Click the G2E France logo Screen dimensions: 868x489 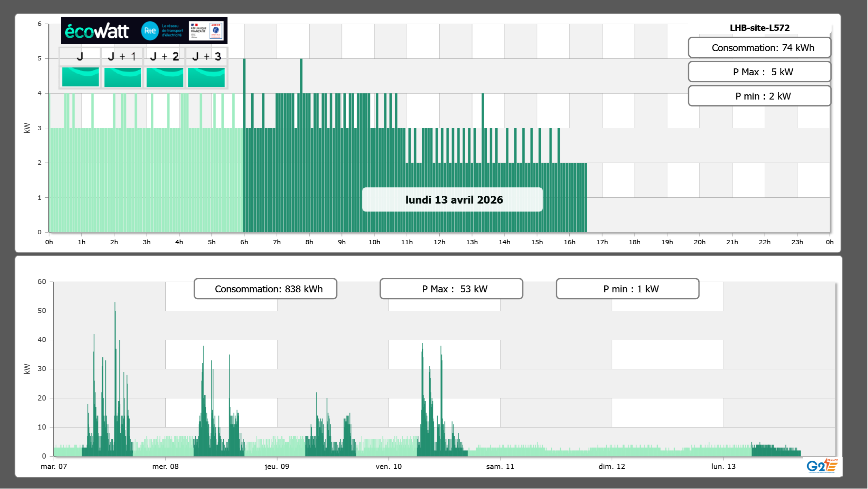[x=822, y=466]
